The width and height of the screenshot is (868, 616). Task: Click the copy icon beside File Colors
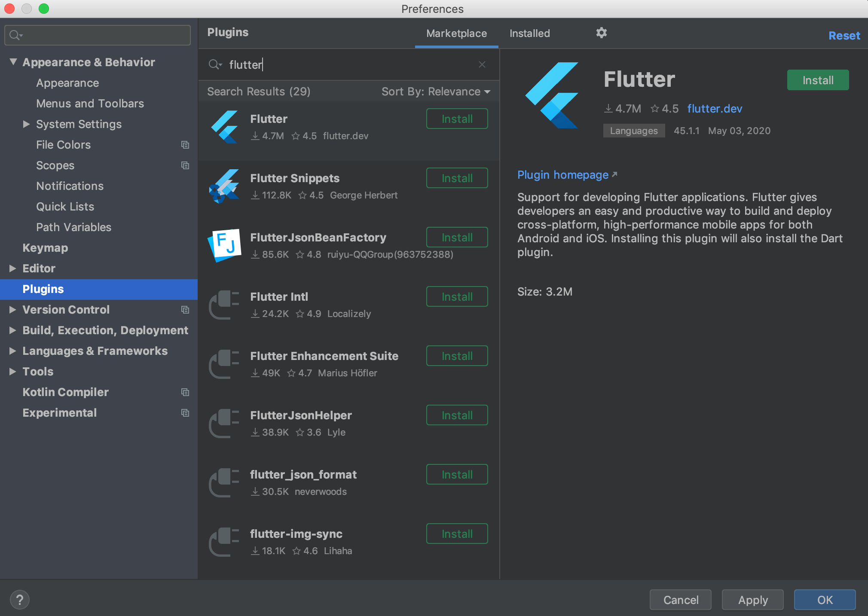(x=185, y=145)
